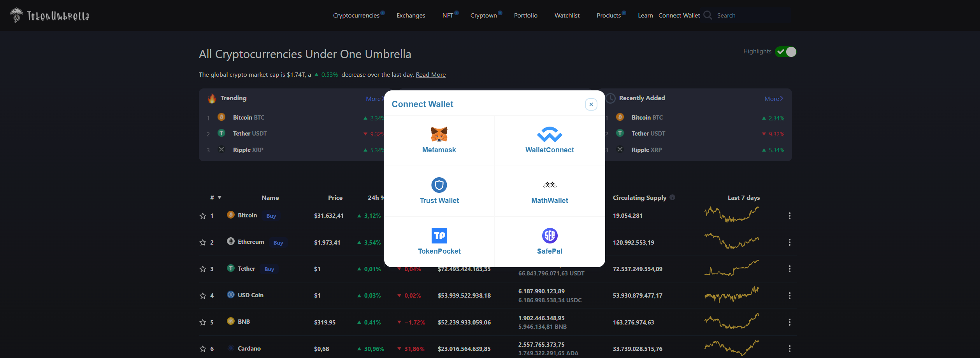Pick Trust Wallet shield icon

439,185
